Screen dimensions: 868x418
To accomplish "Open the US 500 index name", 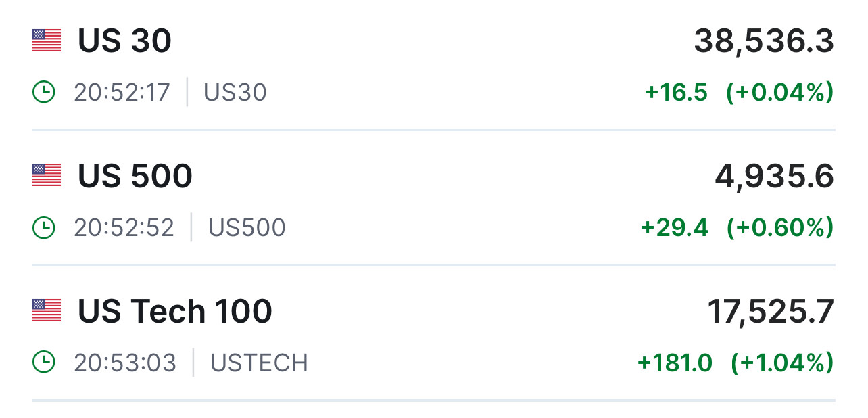I will pos(135,177).
